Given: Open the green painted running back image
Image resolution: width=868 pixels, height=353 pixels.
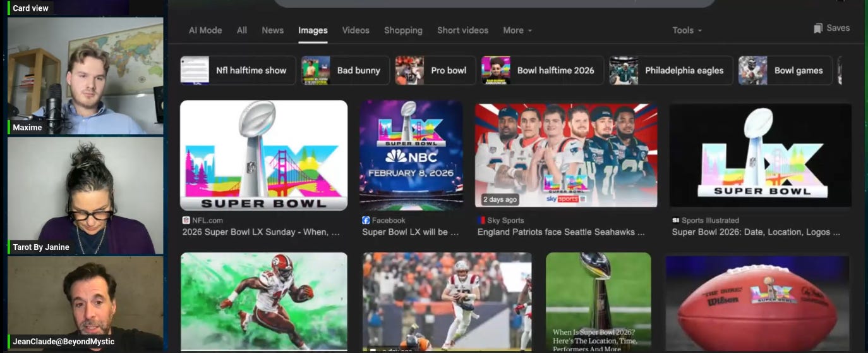Looking at the screenshot, I should (263, 302).
